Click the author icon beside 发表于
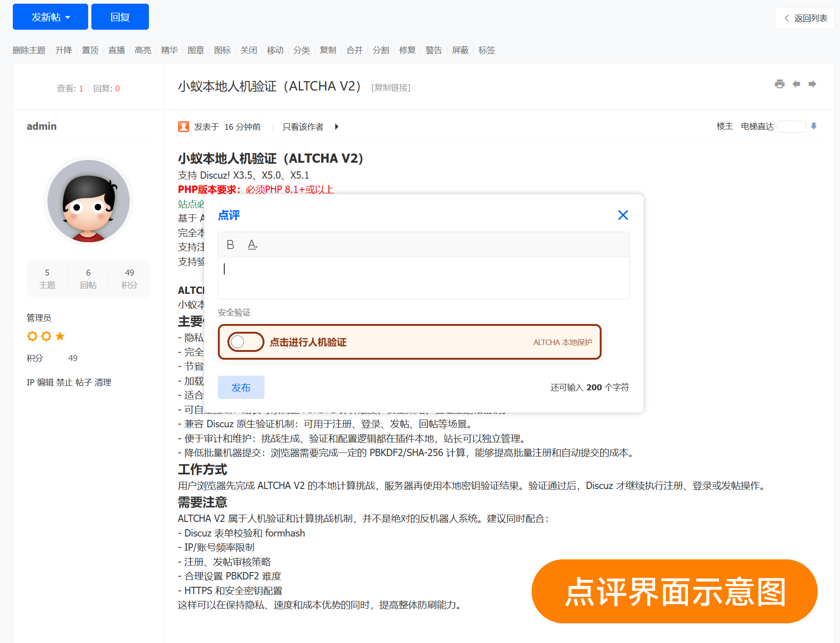The width and height of the screenshot is (840, 643). [184, 127]
